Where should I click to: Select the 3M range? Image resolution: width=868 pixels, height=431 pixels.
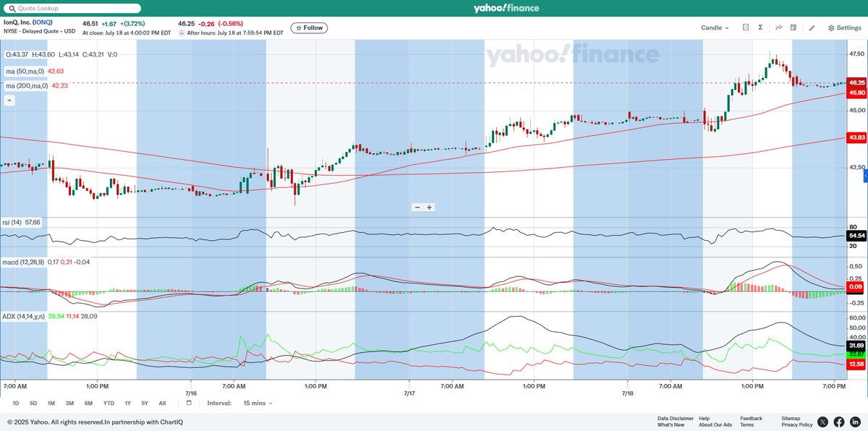tap(70, 403)
